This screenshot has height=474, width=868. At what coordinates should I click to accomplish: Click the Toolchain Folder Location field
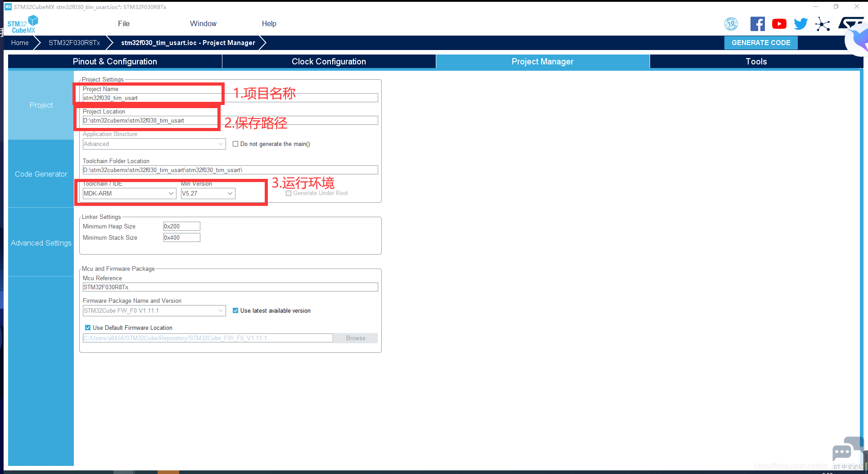230,170
